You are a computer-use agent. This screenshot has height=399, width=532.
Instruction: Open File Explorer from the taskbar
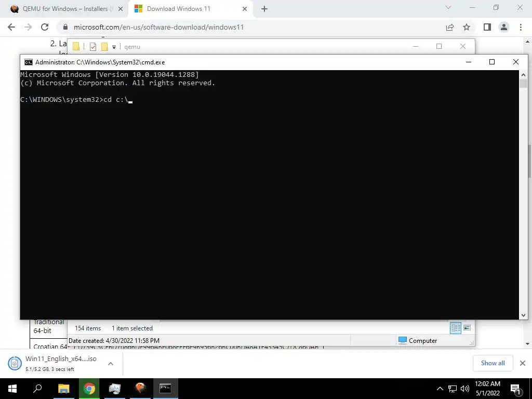coord(64,389)
